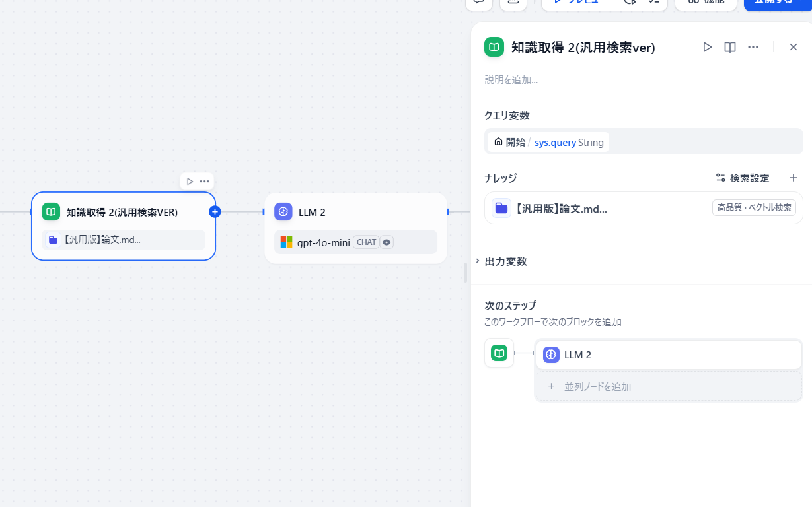Screen dimensions: 812x507
Task: Click LLM 2 brain icon on canvas
Action: point(283,212)
